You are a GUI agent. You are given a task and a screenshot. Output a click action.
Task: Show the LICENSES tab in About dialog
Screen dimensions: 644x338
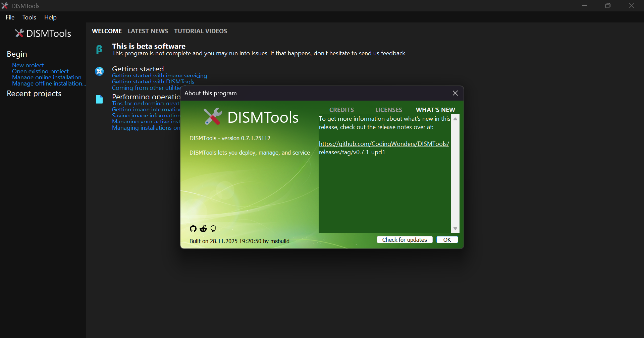tap(388, 110)
